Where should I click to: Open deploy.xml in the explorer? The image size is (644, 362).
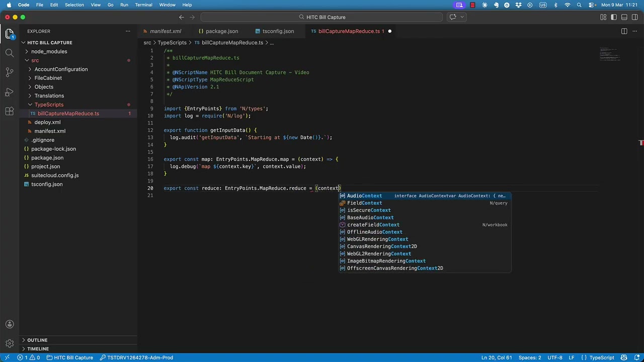pyautogui.click(x=47, y=122)
